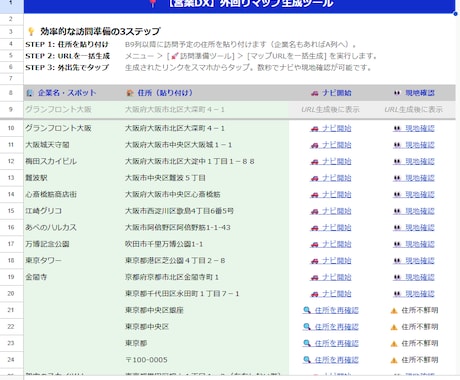460x380 pixels.
Task: Open ナビ開始 link for 万博記念公園
Action: click(331, 244)
